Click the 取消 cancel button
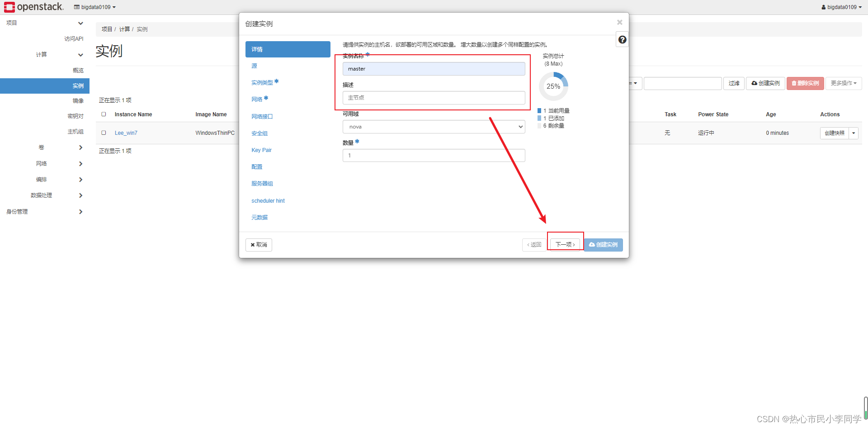This screenshot has width=868, height=428. click(x=259, y=245)
